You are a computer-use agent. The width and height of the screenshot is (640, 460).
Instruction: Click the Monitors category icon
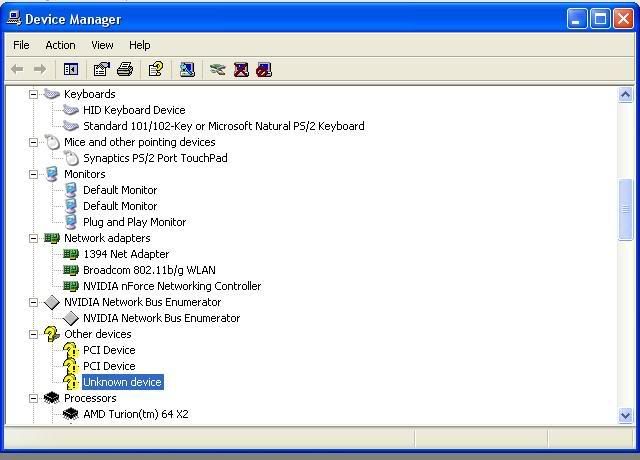coord(52,174)
